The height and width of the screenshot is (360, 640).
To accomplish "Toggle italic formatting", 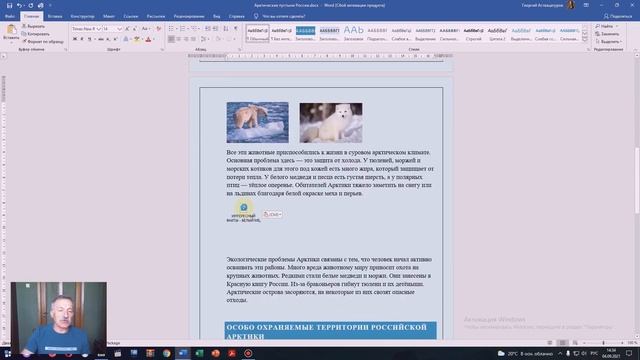I will (x=82, y=39).
